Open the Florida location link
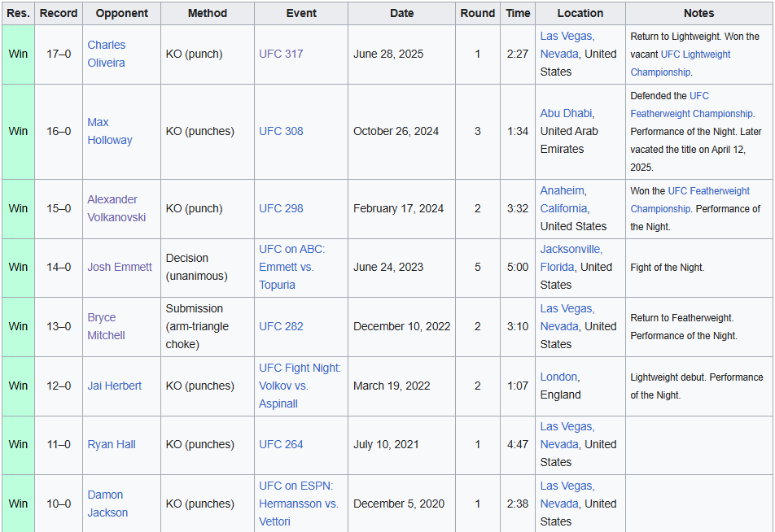The height and width of the screenshot is (532, 775). pyautogui.click(x=557, y=268)
